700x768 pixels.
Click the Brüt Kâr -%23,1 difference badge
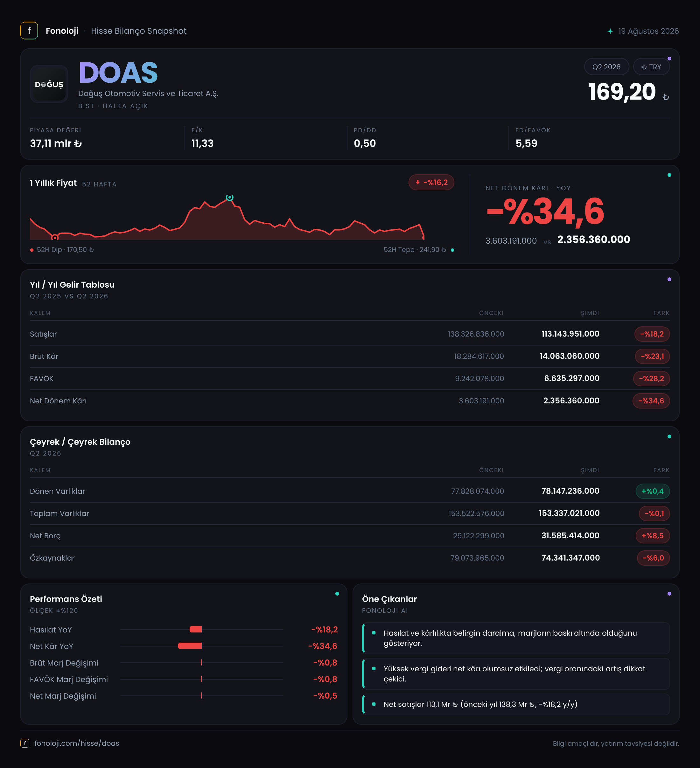652,356
